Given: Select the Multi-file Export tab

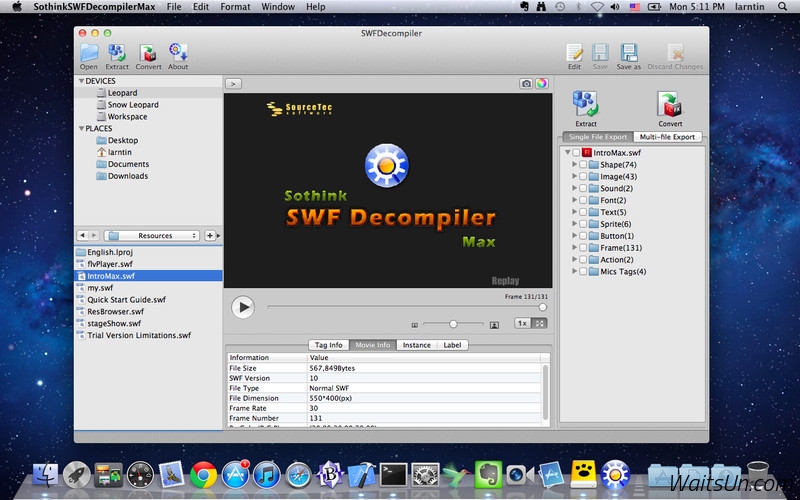Looking at the screenshot, I should pyautogui.click(x=668, y=137).
